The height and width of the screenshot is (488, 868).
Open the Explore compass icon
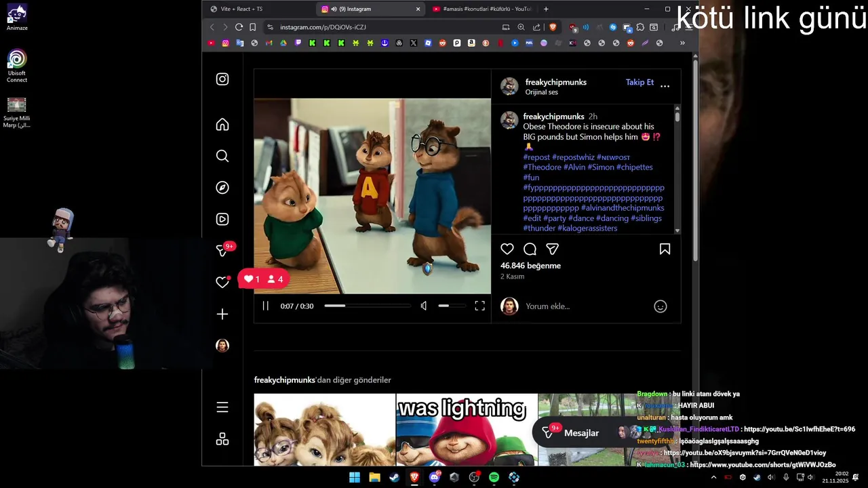click(222, 188)
